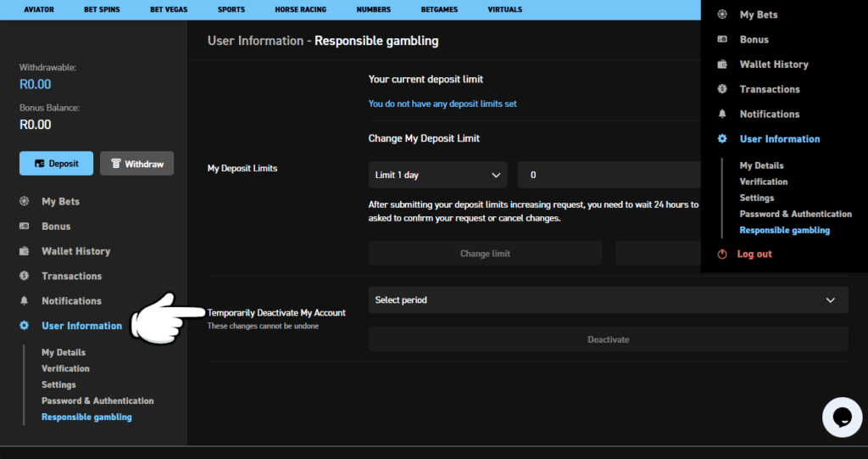
Task: Open My Bets in right dropdown menu
Action: click(759, 14)
